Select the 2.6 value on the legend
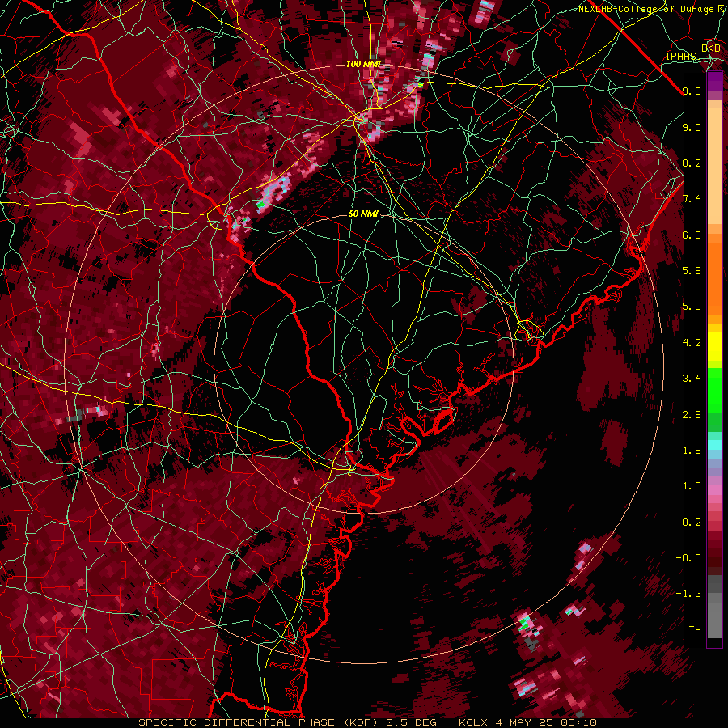 click(692, 415)
